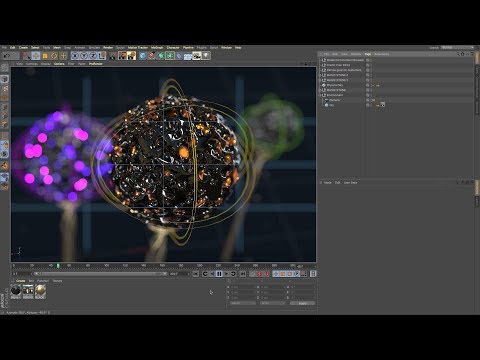Click the Make Editable icon

coord(5,68)
